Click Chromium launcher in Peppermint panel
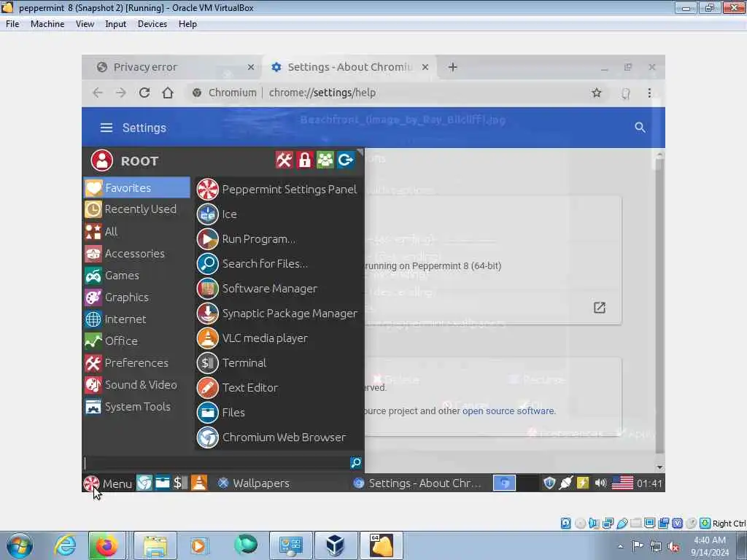The image size is (747, 560). point(144,483)
